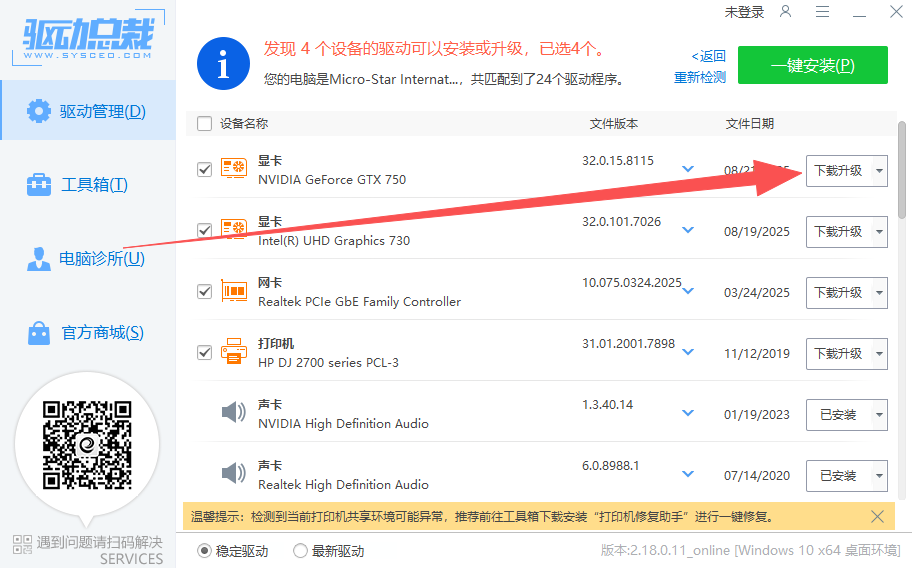This screenshot has height=568, width=912.
Task: Toggle the select-all 设备名称 header checkbox
Action: (205, 124)
